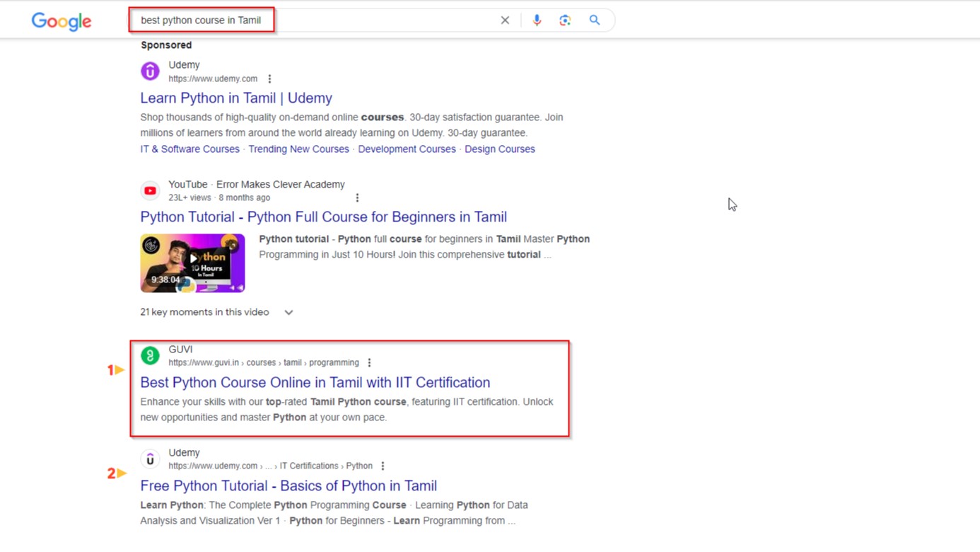Click the Udemy favicon on the sponsored result

coord(149,71)
